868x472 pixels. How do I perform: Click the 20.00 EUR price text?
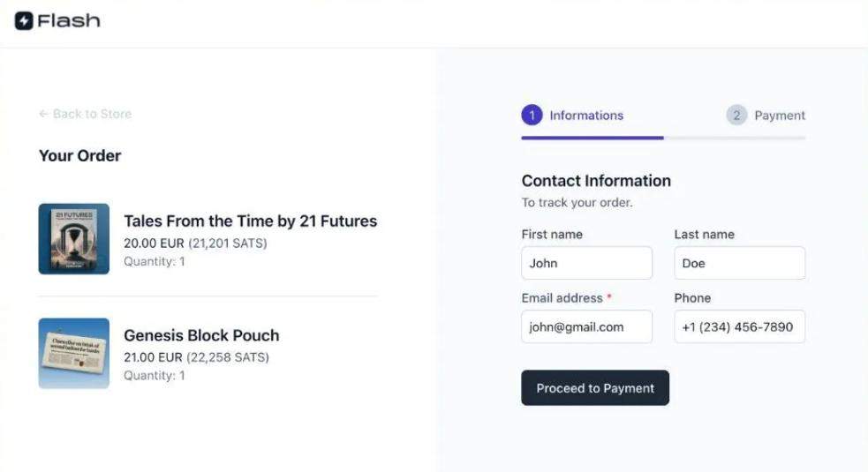tap(153, 243)
